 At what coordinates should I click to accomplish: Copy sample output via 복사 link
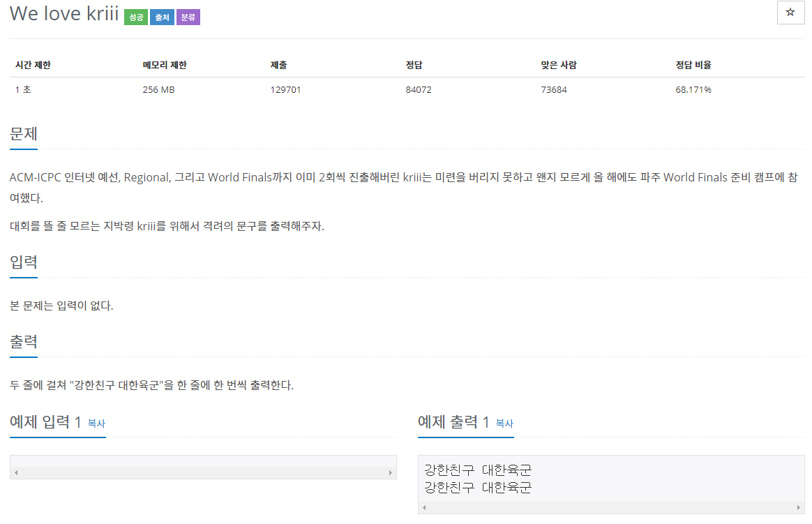click(x=504, y=424)
